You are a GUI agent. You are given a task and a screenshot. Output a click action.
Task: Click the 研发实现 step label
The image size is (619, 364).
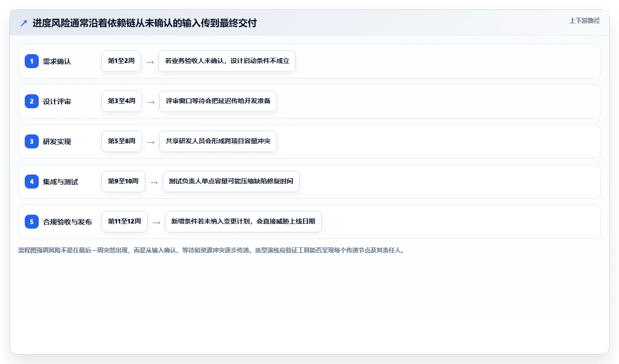coord(57,141)
